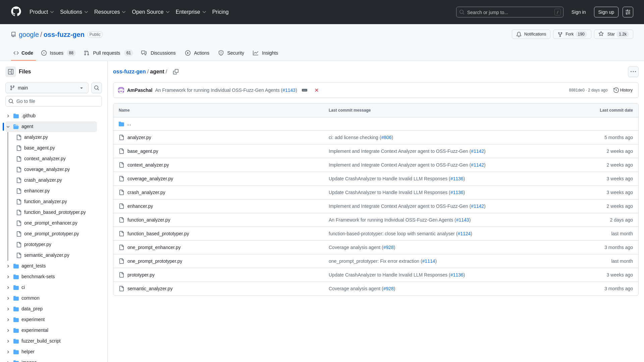Image resolution: width=644 pixels, height=362 pixels.
Task: Go to parent directory row
Action: [x=376, y=124]
